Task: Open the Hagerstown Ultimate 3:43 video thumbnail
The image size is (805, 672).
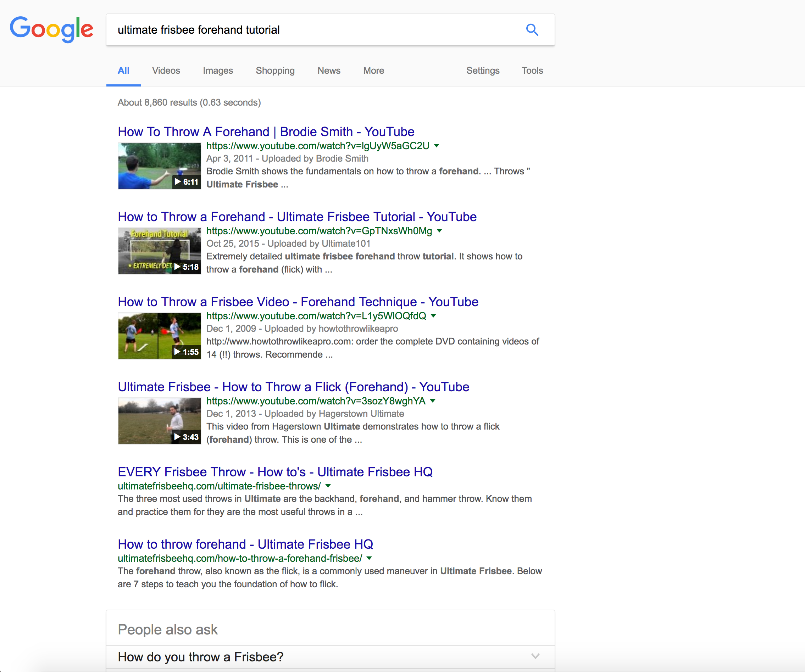Action: point(159,421)
